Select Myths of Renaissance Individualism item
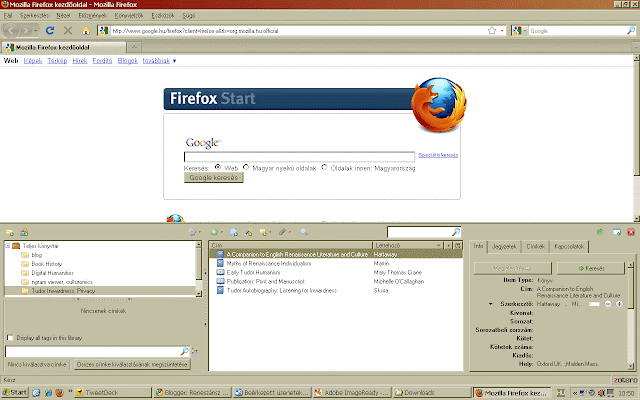 269,264
